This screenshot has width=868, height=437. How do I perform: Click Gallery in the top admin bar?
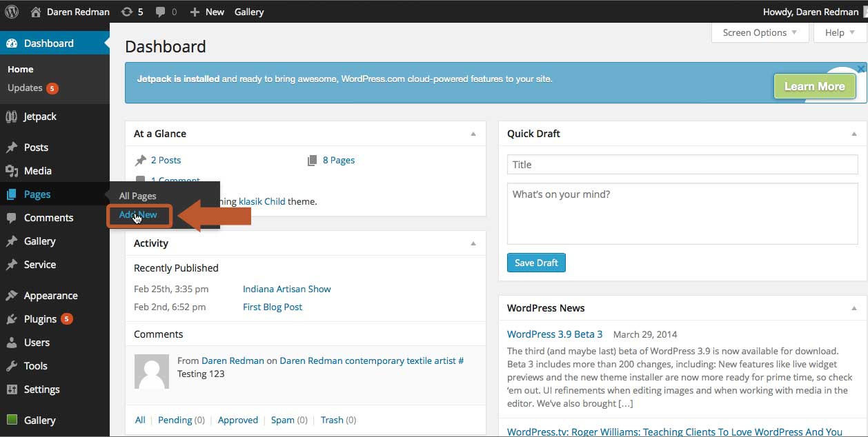[249, 12]
